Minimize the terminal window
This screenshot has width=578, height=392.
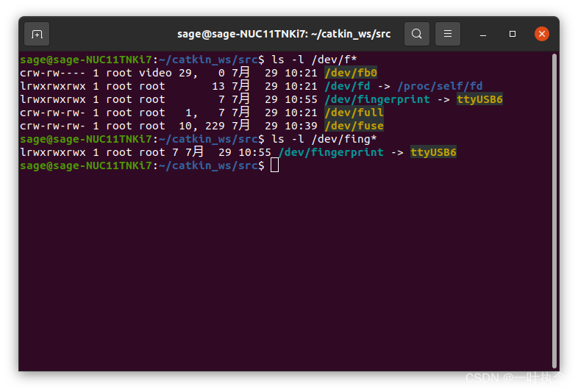(483, 35)
